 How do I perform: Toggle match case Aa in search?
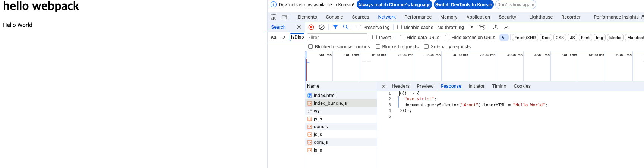pyautogui.click(x=274, y=38)
